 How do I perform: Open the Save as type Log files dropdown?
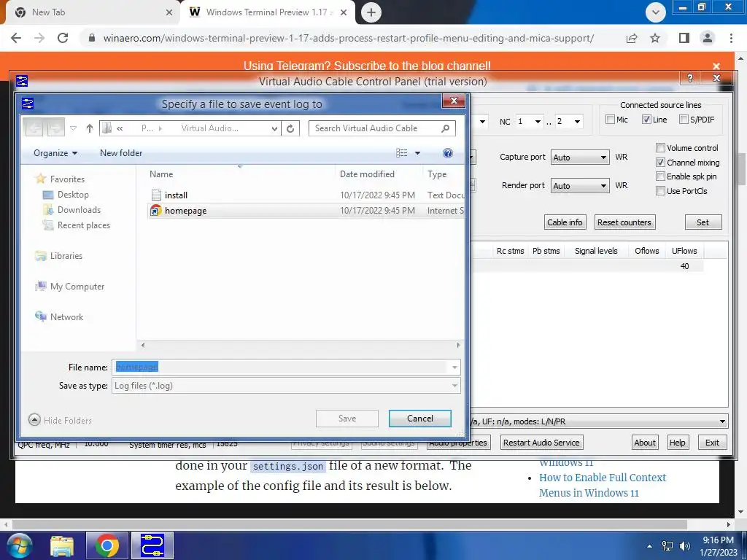[286, 385]
